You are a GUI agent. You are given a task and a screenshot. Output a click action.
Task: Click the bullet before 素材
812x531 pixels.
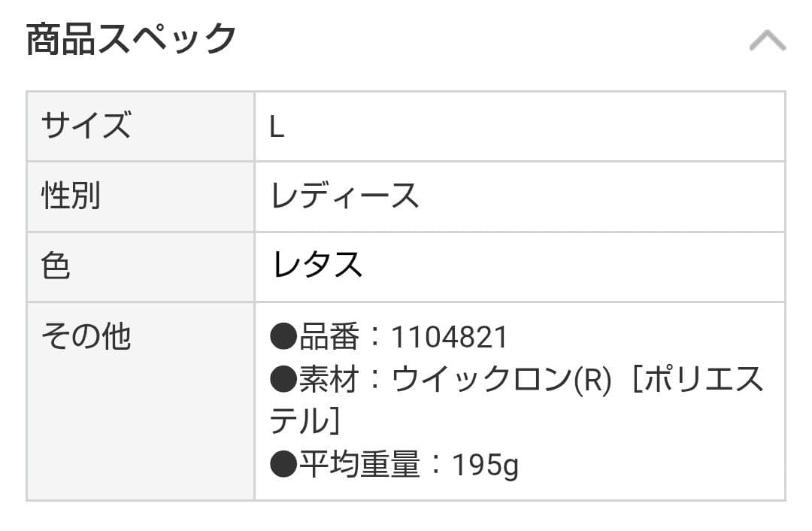[283, 379]
